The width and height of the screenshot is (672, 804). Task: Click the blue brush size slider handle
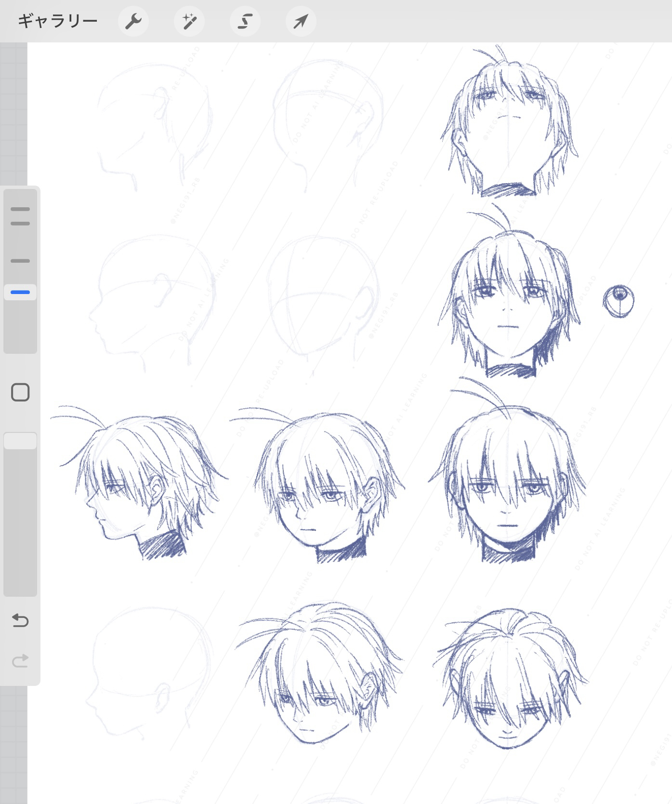tap(20, 292)
